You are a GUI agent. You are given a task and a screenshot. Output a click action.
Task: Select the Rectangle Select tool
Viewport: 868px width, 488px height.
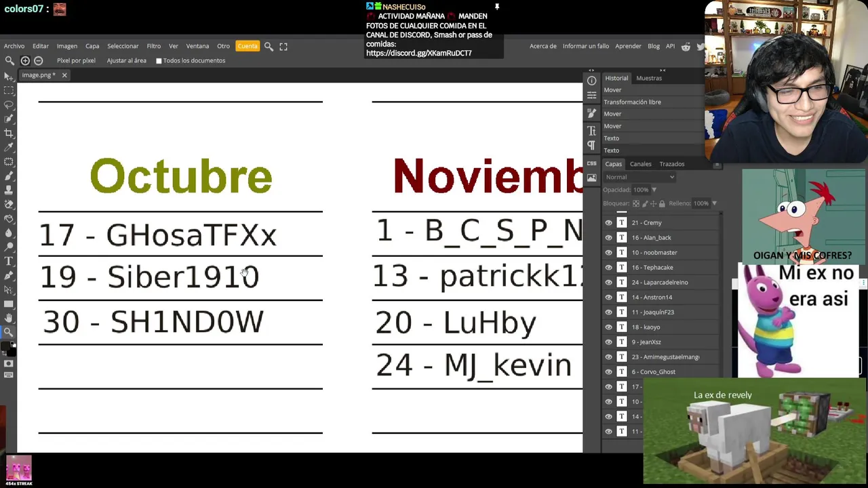(9, 91)
